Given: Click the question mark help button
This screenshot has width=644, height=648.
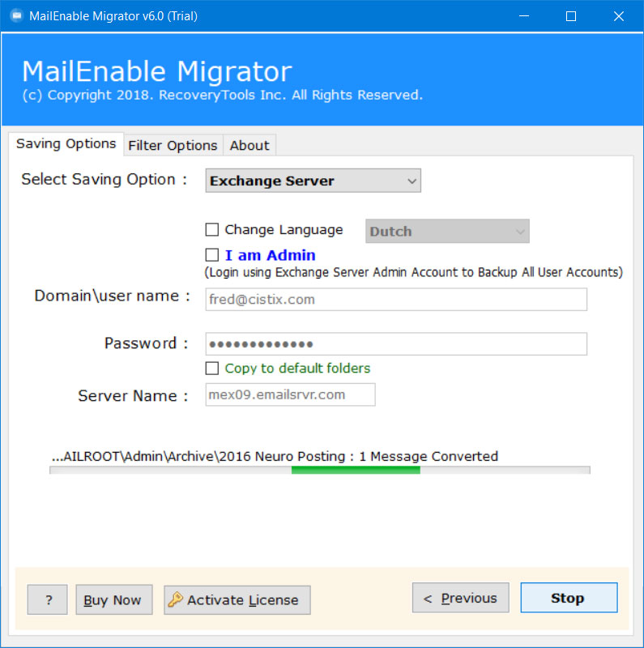Looking at the screenshot, I should [48, 599].
